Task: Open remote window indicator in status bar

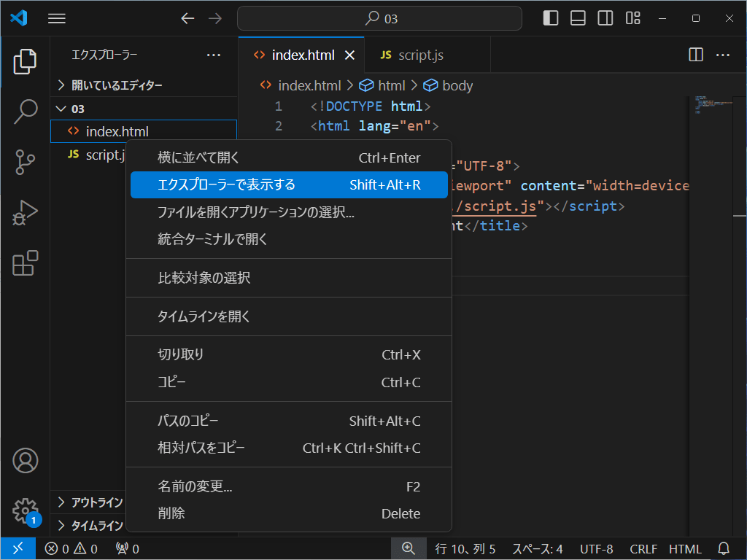Action: [18, 548]
